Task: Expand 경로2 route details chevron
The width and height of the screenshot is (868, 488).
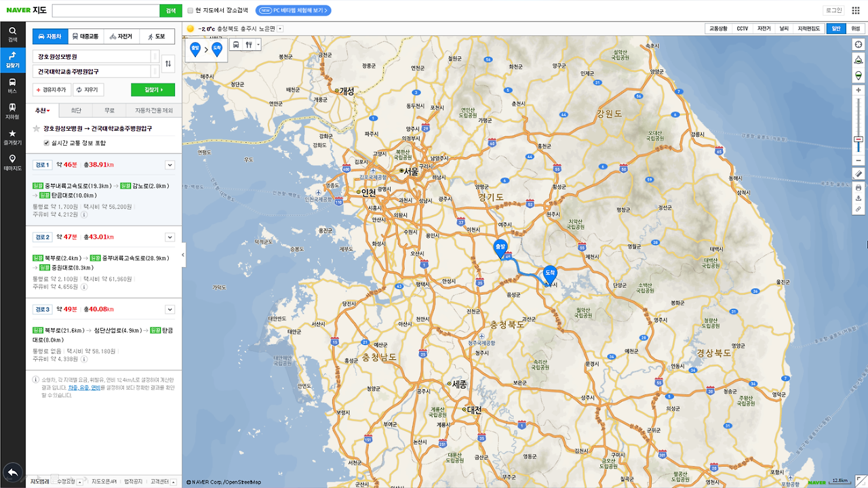Action: (170, 237)
